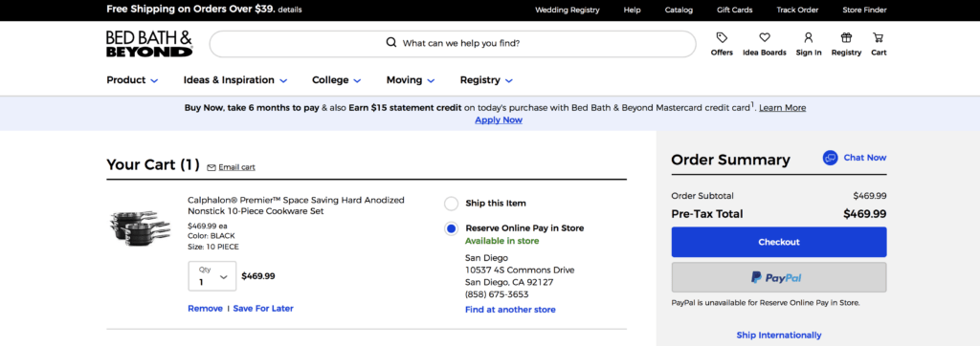Click Find at another store link
Viewport: 980px width, 346px height.
coord(510,310)
